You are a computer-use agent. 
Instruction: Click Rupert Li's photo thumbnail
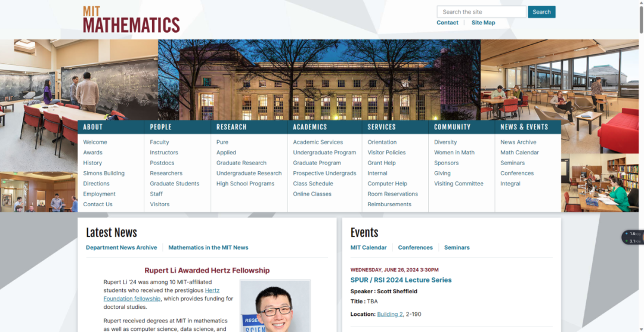point(275,306)
